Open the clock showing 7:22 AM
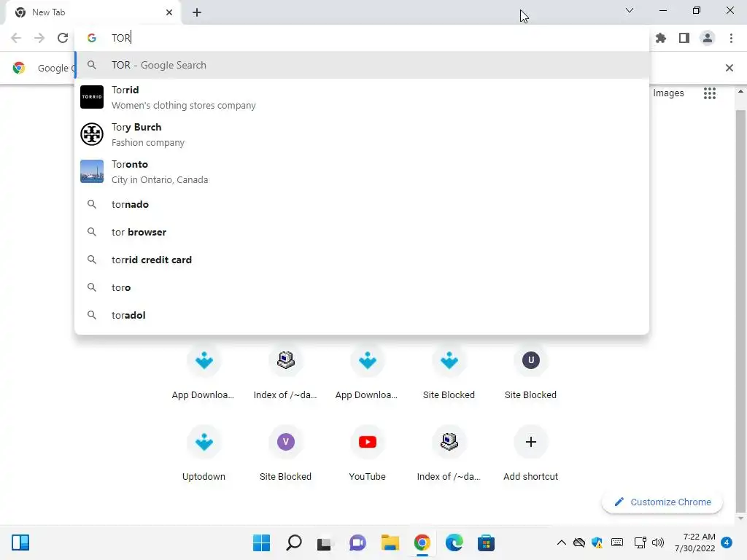Image resolution: width=747 pixels, height=560 pixels. coord(694,542)
